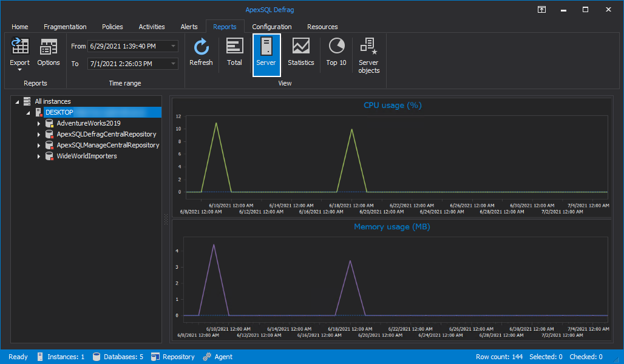624x364 pixels.
Task: Expand the WideWorldImporters node
Action: point(39,157)
